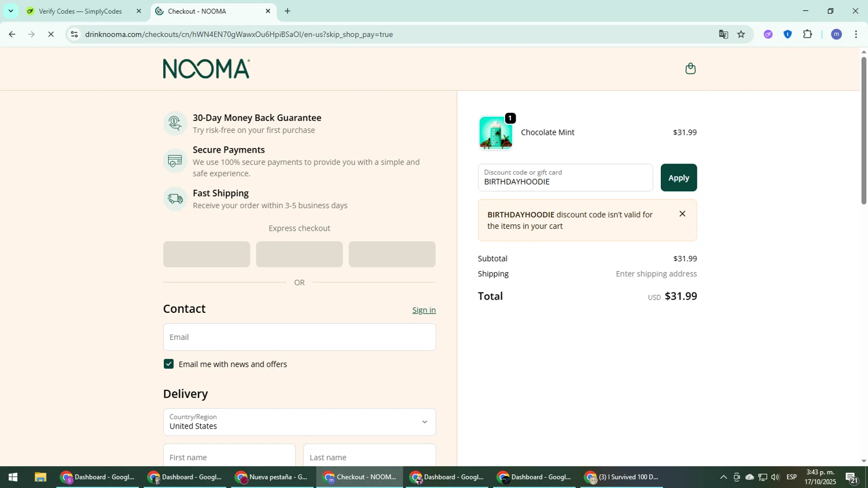Screen dimensions: 868x488
Task: View site information icon in address bar
Action: coord(74,34)
